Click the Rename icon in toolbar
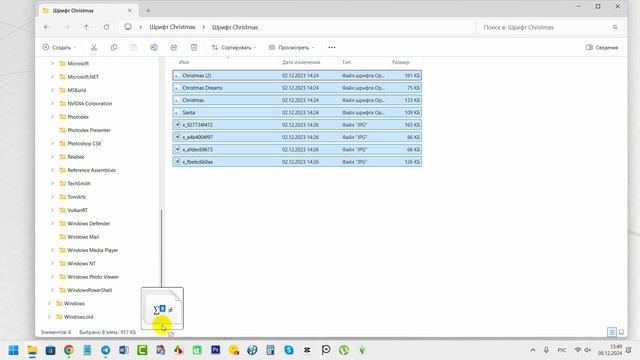 pyautogui.click(x=154, y=48)
